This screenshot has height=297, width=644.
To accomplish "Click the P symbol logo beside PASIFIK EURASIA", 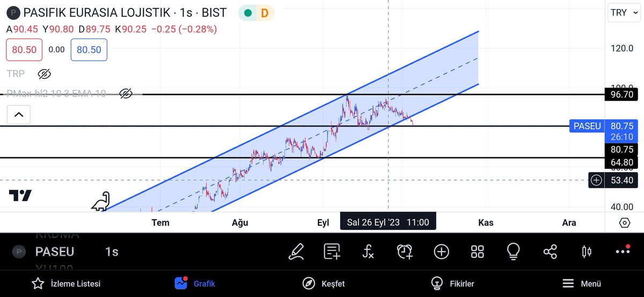I will (x=13, y=12).
